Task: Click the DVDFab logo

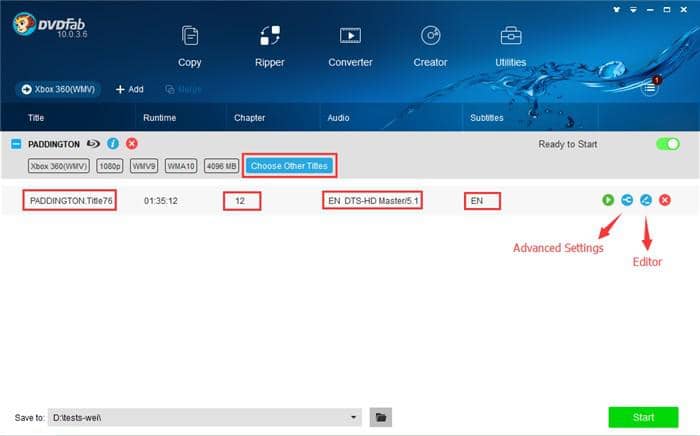Action: coord(50,25)
